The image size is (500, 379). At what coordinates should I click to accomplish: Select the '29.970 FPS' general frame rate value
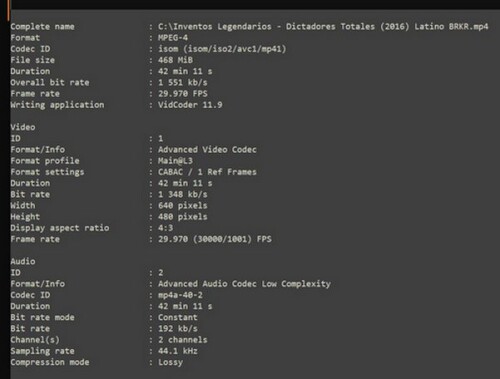click(x=183, y=94)
